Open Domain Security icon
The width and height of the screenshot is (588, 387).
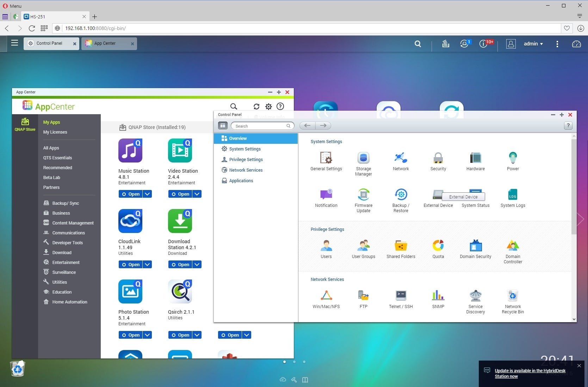(x=476, y=246)
